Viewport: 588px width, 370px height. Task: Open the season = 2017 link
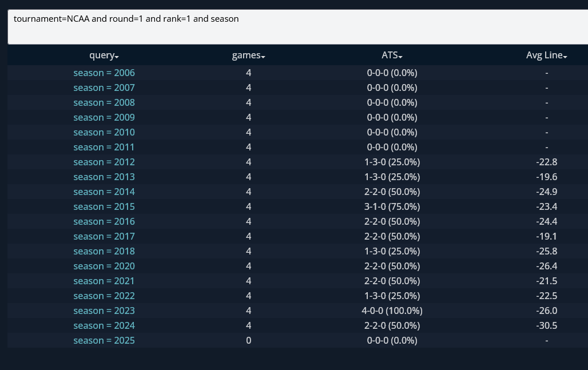tap(104, 237)
